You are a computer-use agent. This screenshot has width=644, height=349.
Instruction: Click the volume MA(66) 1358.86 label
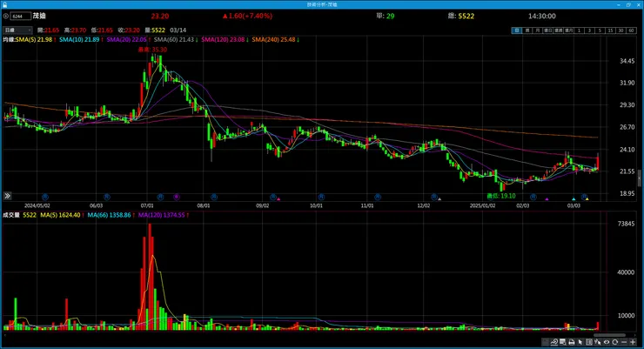pos(109,215)
